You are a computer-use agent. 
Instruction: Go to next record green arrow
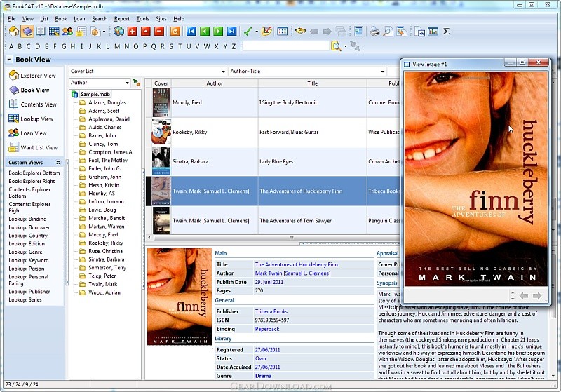[x=218, y=32]
